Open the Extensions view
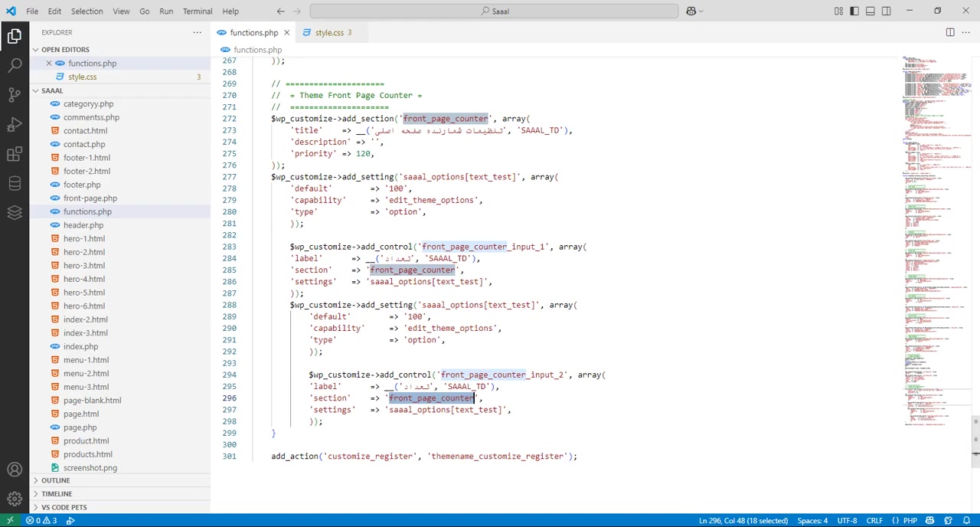This screenshot has width=980, height=527. tap(15, 154)
